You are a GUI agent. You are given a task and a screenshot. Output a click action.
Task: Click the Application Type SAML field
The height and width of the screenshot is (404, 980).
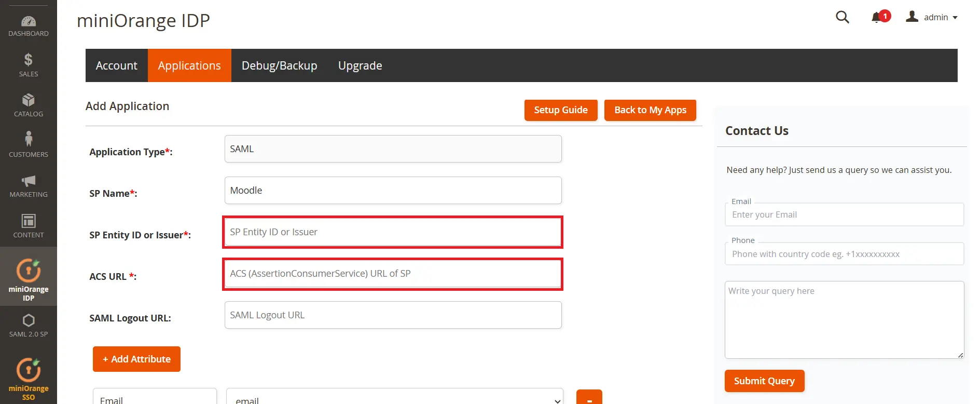(393, 149)
